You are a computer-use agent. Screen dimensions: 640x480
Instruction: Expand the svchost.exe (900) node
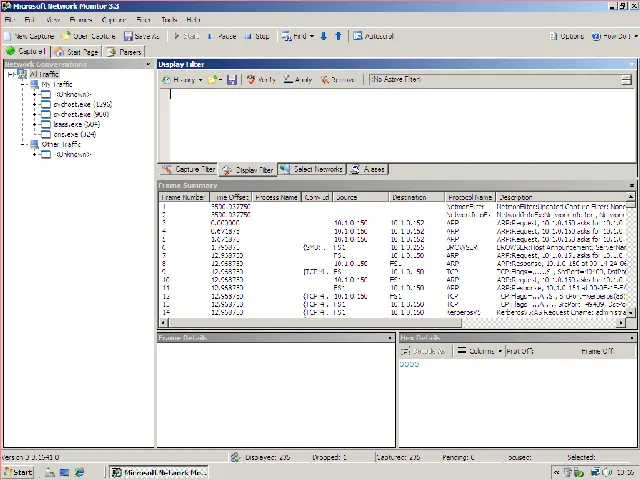35,115
